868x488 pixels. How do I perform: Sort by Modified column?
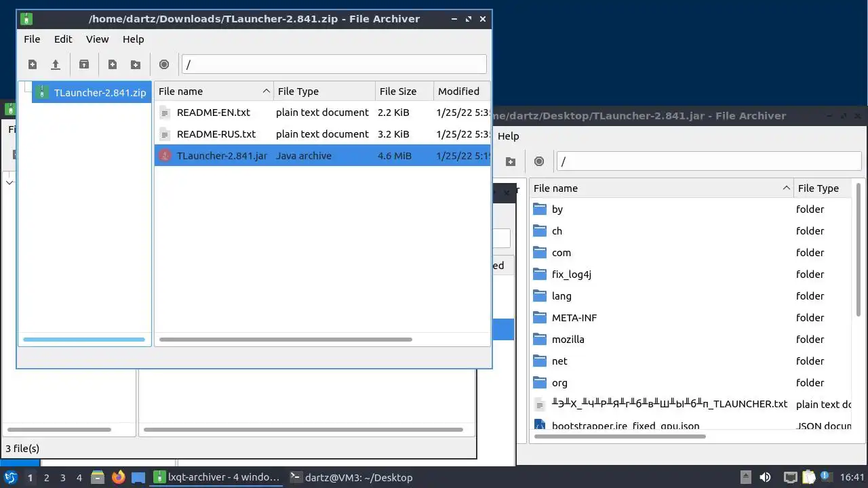[461, 91]
